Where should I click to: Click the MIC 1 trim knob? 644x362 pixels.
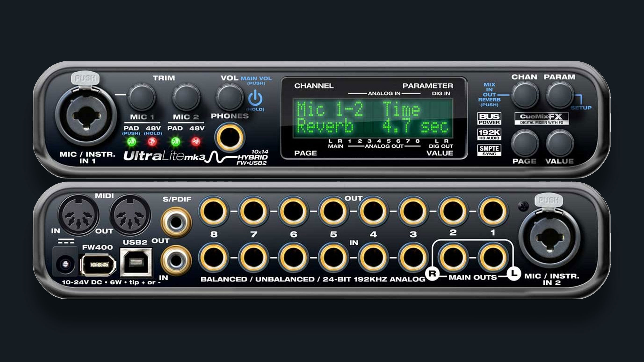141,97
